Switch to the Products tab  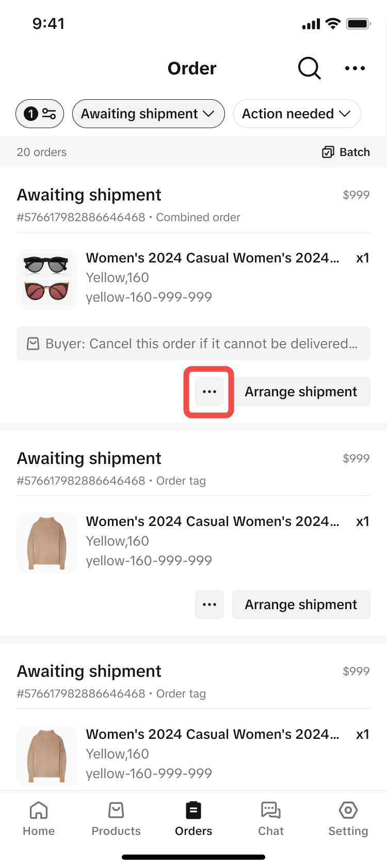(116, 819)
